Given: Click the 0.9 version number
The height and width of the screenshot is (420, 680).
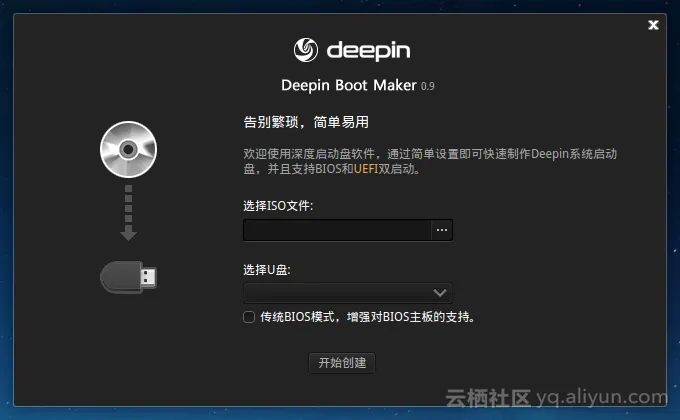Looking at the screenshot, I should (x=428, y=86).
